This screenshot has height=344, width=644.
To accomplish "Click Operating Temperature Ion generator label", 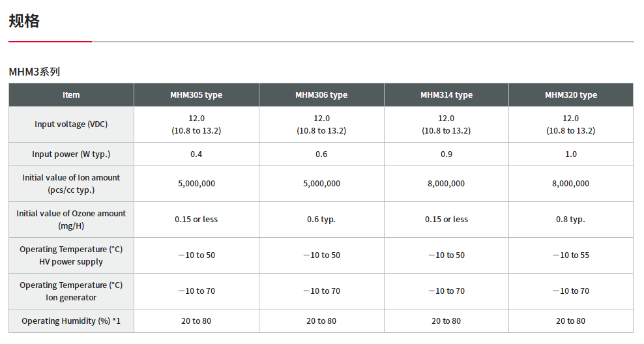I will [x=71, y=291].
